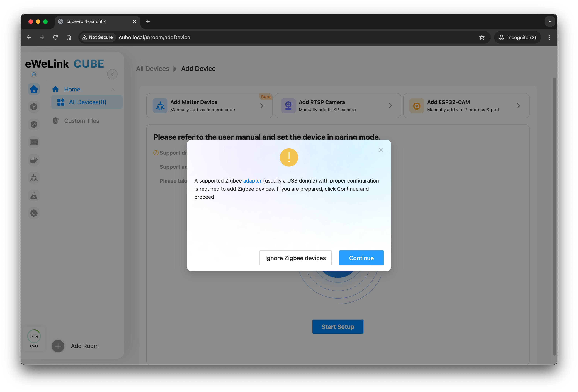
Task: Click the CPU usage gauge
Action: [x=34, y=336]
